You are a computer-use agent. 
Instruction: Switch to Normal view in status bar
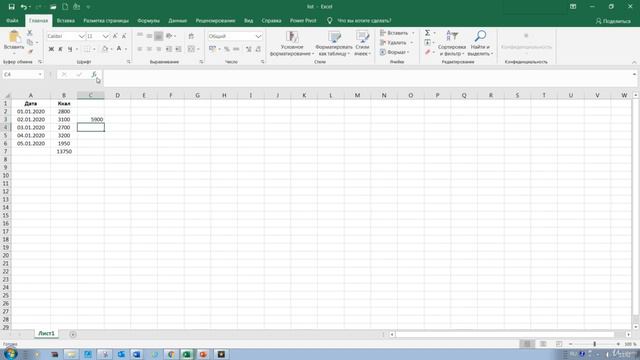(x=527, y=344)
